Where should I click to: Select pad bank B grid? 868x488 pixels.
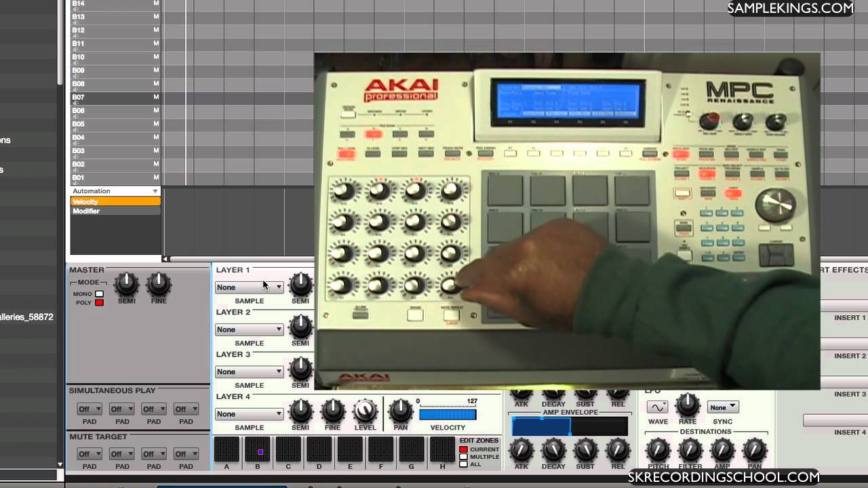click(258, 449)
